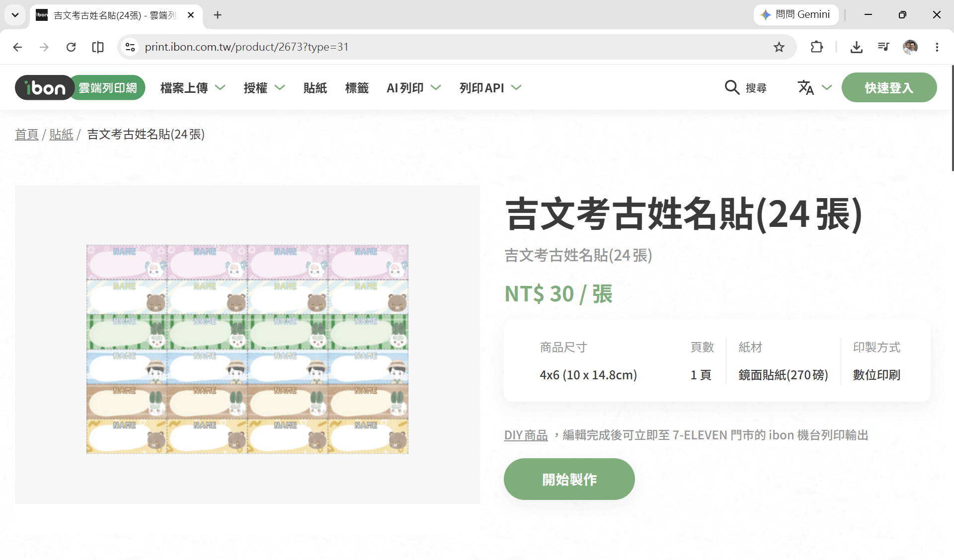This screenshot has width=954, height=560.
Task: Reload the page with the refresh icon
Action: [x=71, y=47]
